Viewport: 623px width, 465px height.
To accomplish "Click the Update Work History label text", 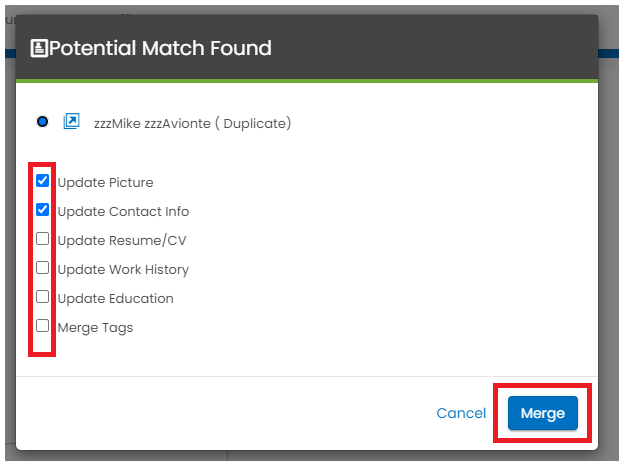I will click(x=123, y=269).
